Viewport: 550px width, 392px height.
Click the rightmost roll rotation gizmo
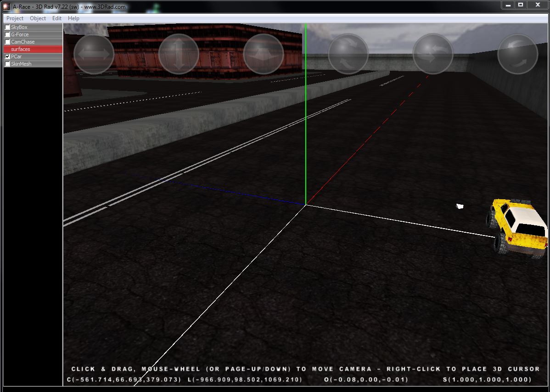click(518, 54)
